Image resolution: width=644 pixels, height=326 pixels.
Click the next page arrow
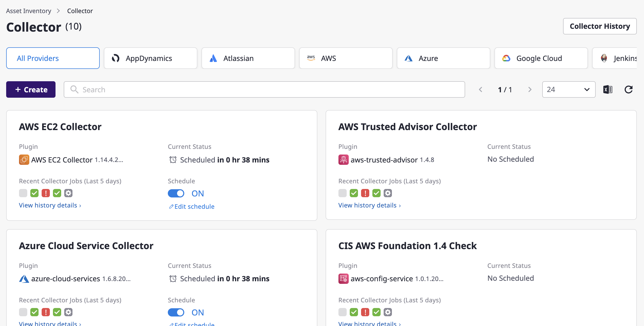tap(530, 89)
